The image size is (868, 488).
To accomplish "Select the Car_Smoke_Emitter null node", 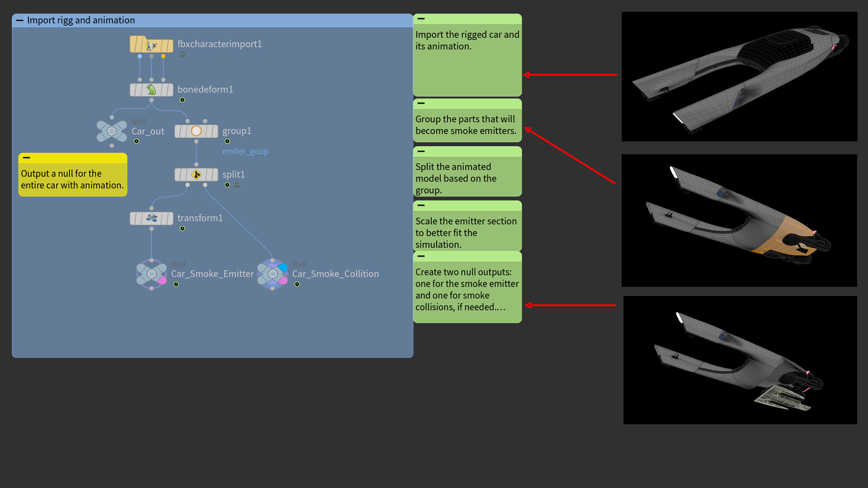I will [151, 274].
